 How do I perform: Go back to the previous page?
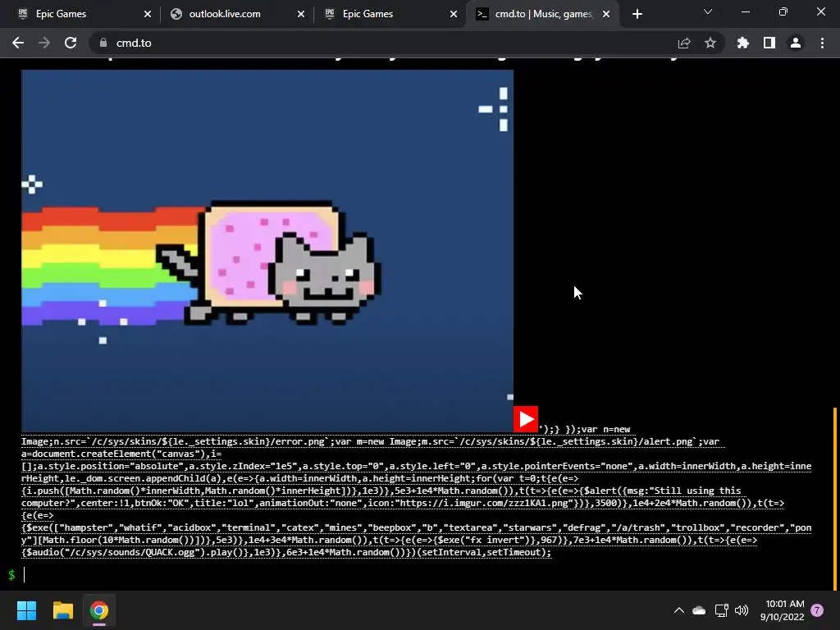[x=18, y=43]
